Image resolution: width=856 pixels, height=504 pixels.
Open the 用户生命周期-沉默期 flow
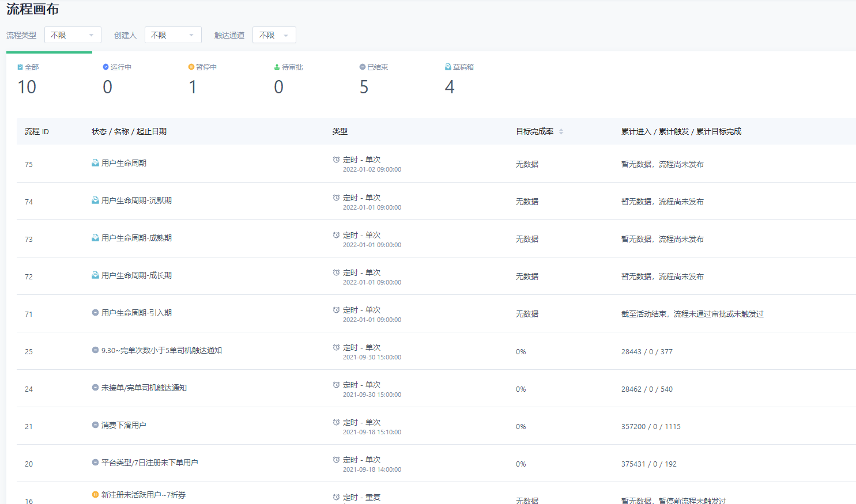[137, 200]
